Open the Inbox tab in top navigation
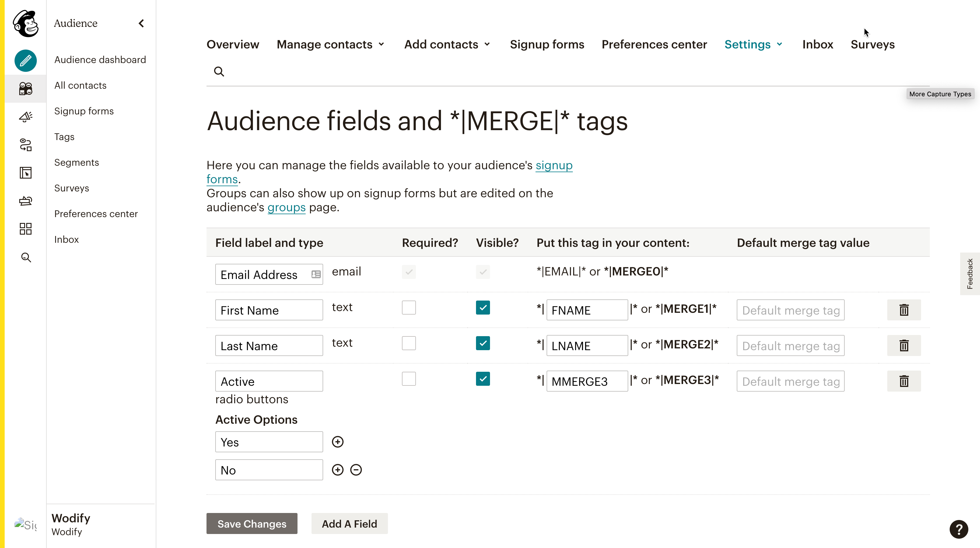980x548 pixels. pos(818,45)
